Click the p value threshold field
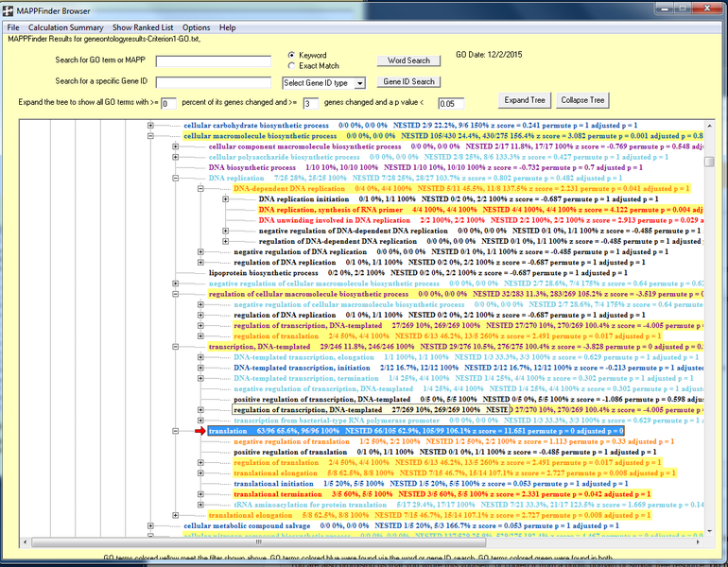The image size is (728, 567). pyautogui.click(x=451, y=103)
